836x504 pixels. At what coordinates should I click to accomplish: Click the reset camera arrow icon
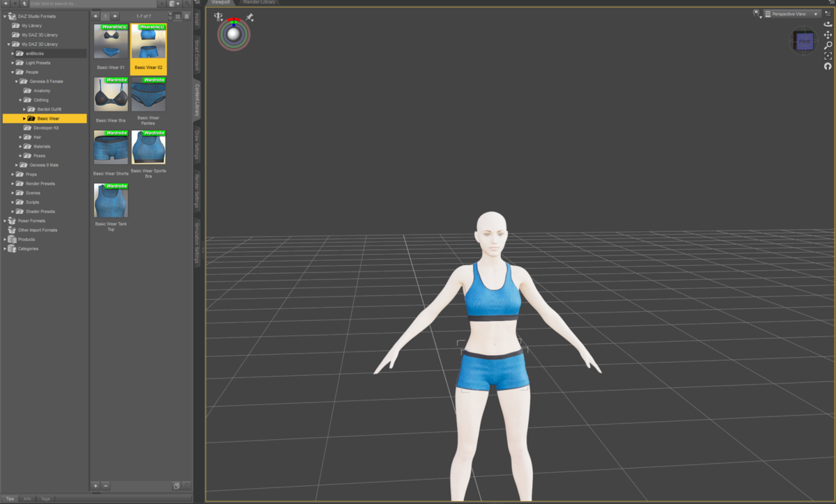click(x=828, y=66)
